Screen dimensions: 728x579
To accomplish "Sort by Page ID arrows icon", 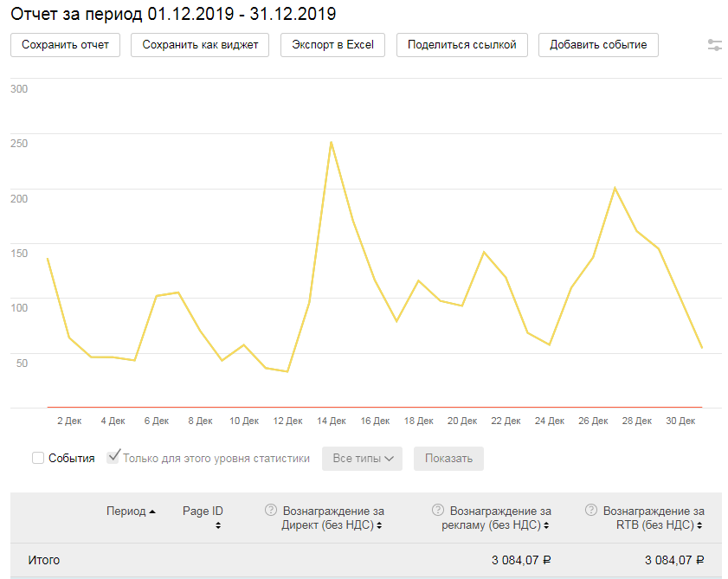I will click(x=218, y=525).
